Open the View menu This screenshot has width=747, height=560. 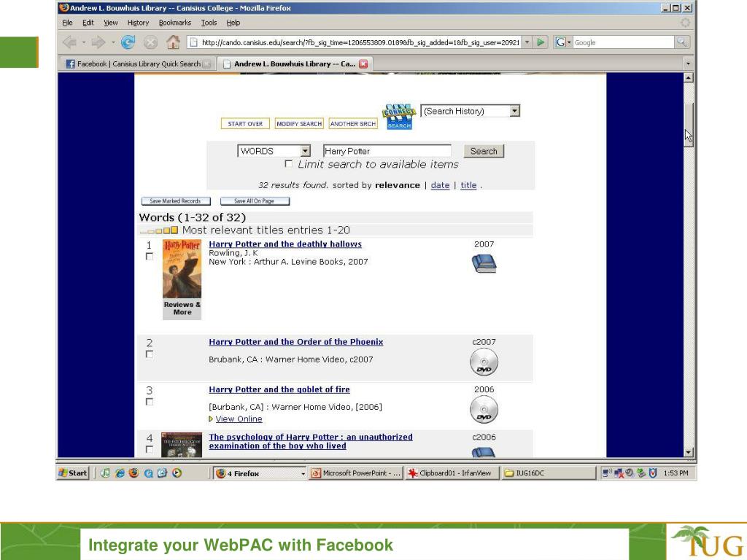111,23
